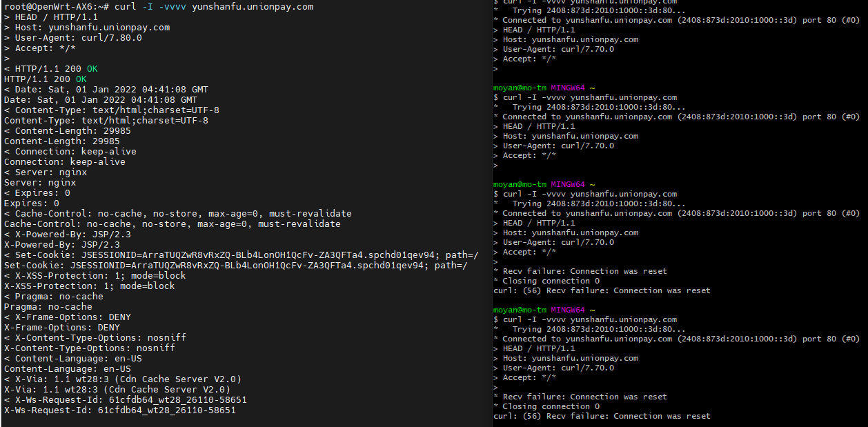Select '< Content-Language: en-US' line

(x=72, y=359)
